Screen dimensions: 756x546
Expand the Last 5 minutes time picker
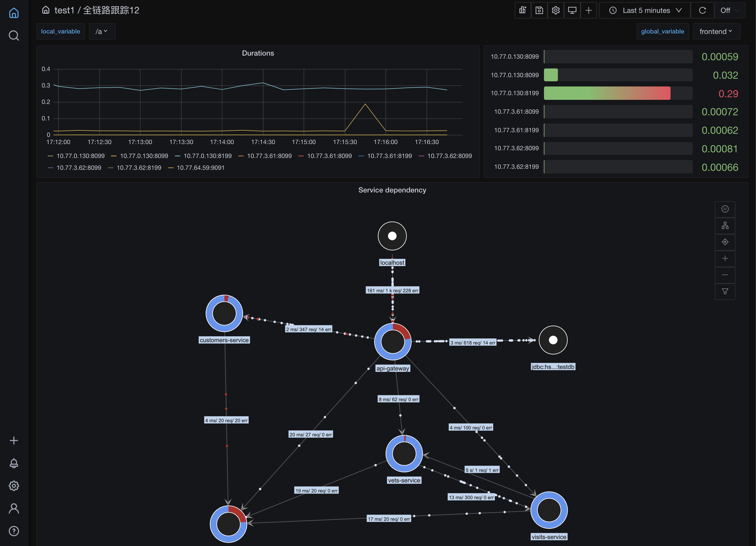(x=645, y=10)
